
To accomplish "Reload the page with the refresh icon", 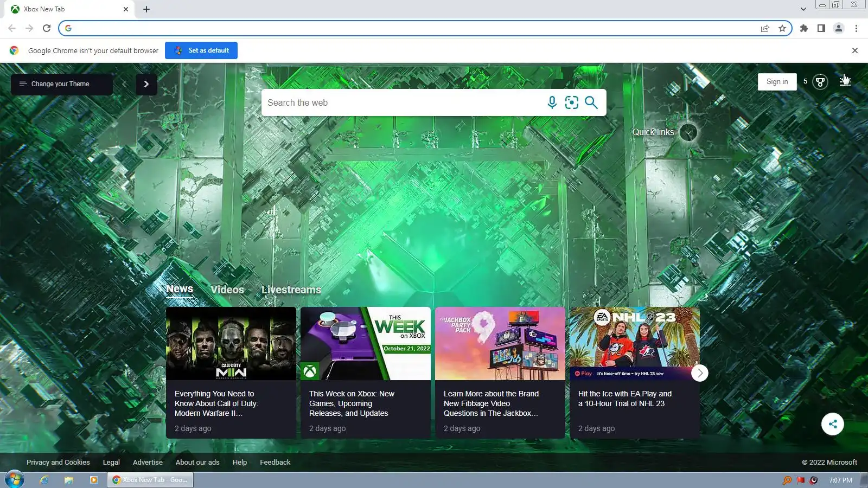I will coord(47,28).
